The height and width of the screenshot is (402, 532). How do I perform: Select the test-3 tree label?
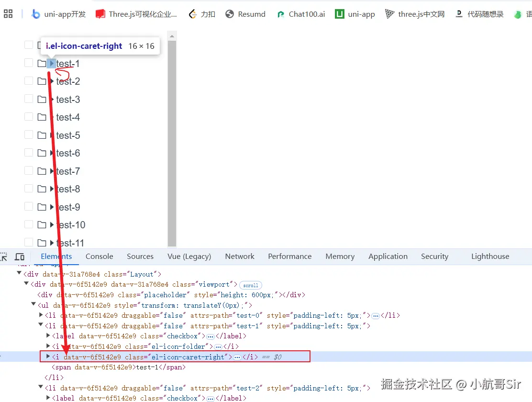coord(68,100)
